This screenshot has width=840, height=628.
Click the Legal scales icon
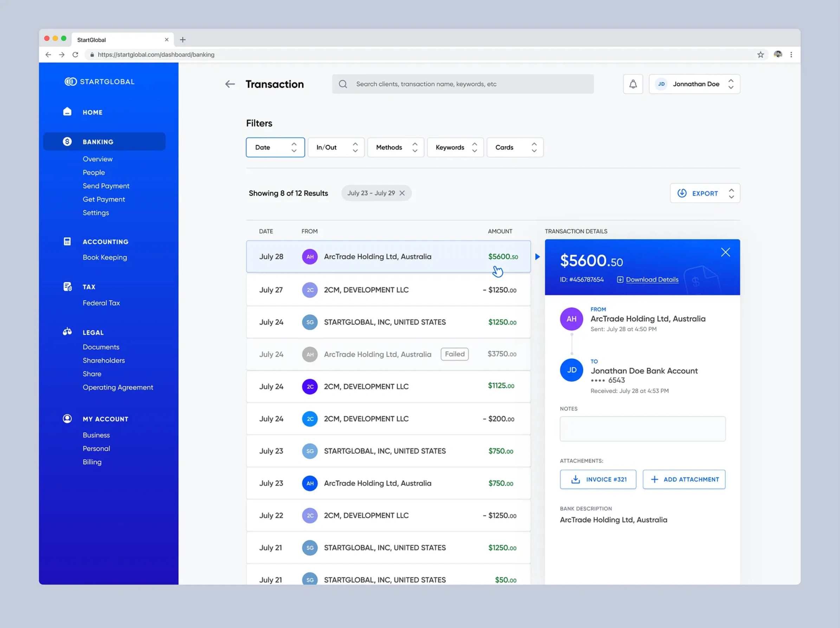coord(67,332)
